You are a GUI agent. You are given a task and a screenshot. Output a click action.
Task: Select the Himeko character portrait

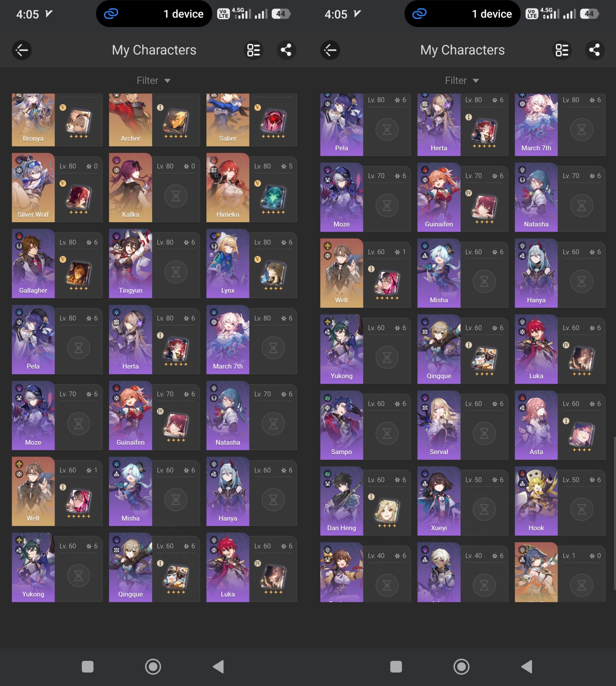click(x=228, y=188)
